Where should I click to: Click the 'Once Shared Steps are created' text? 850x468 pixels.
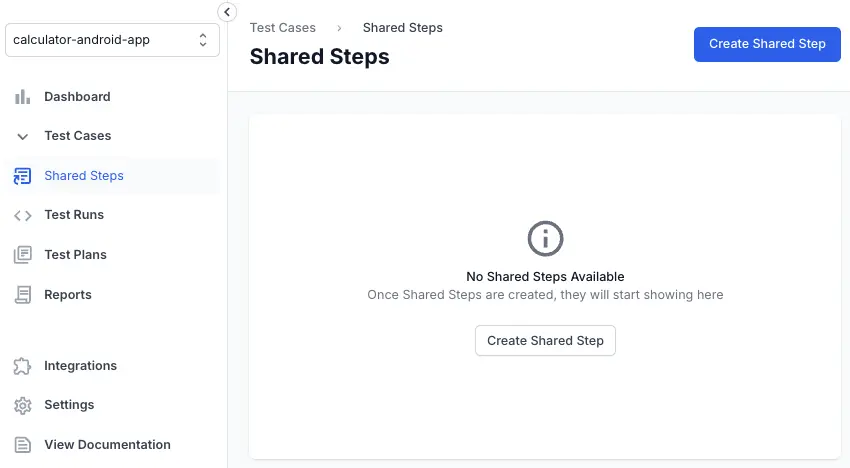pos(545,294)
